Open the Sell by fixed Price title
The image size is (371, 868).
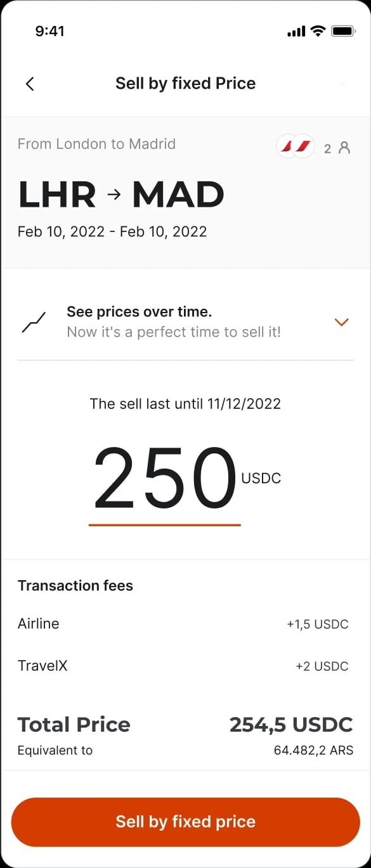click(185, 83)
